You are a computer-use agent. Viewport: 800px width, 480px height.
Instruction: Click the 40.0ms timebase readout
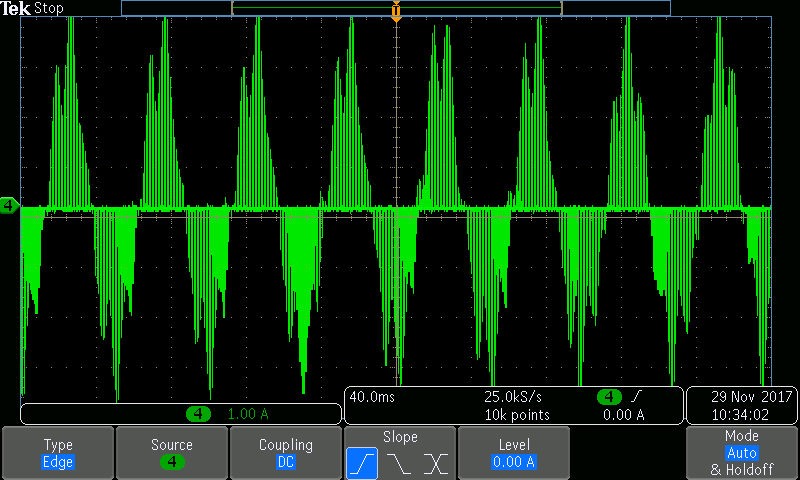pos(372,397)
